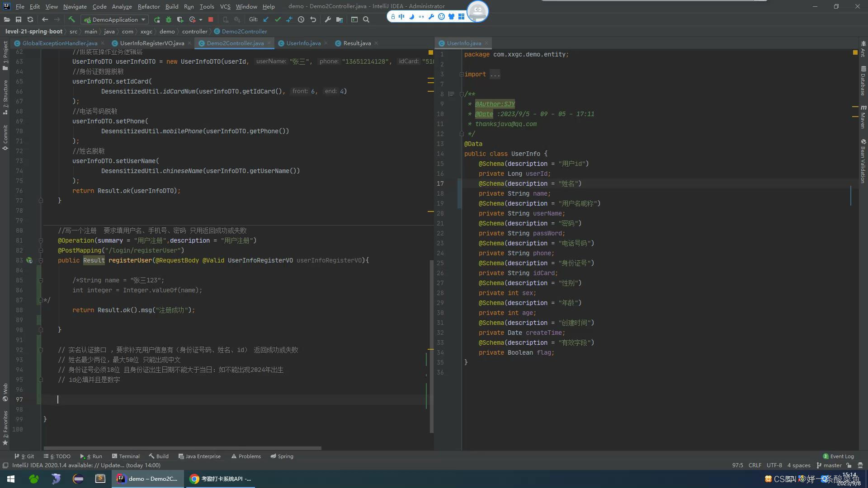Open Git show history clock icon
The width and height of the screenshot is (868, 488).
[301, 19]
